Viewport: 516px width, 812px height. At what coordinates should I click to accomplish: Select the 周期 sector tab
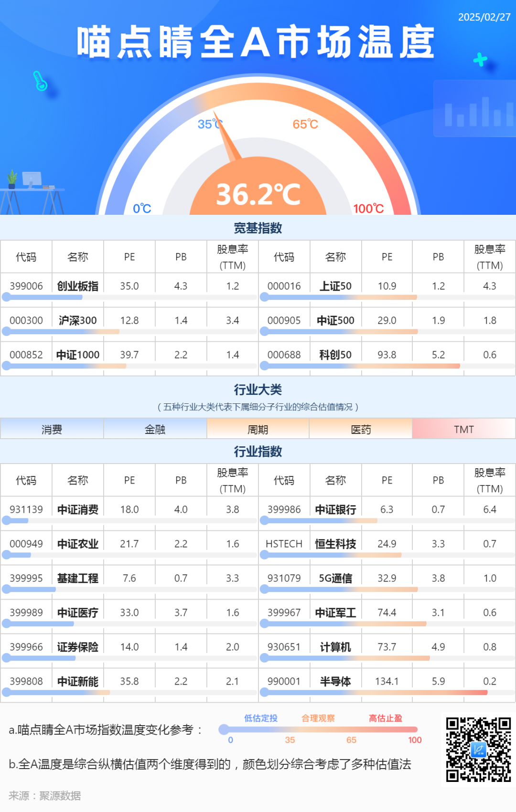coord(258,429)
